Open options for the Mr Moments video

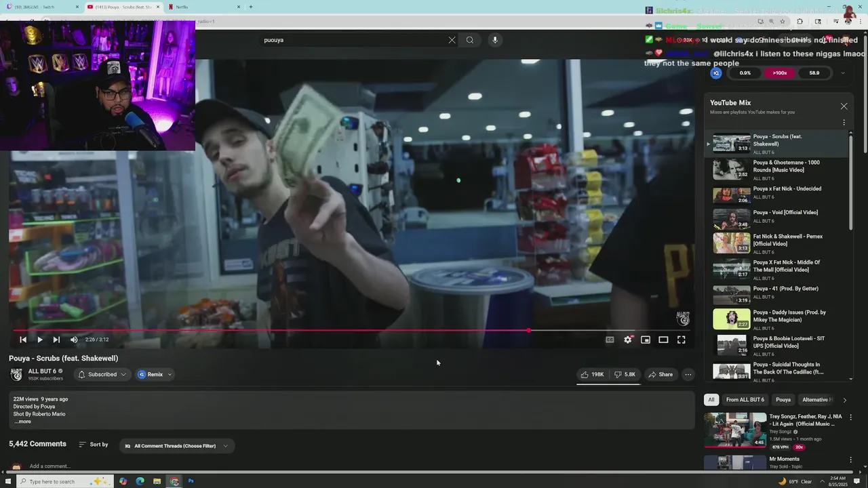850,460
